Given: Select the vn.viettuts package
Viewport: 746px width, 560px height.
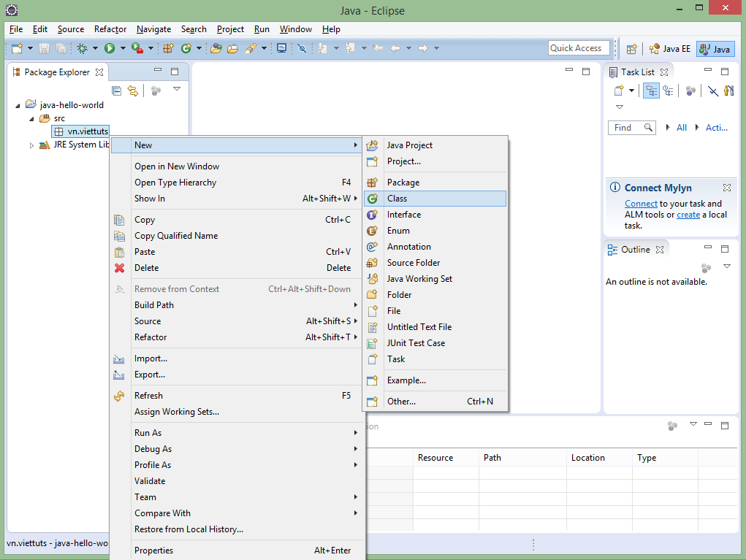Looking at the screenshot, I should pyautogui.click(x=80, y=131).
